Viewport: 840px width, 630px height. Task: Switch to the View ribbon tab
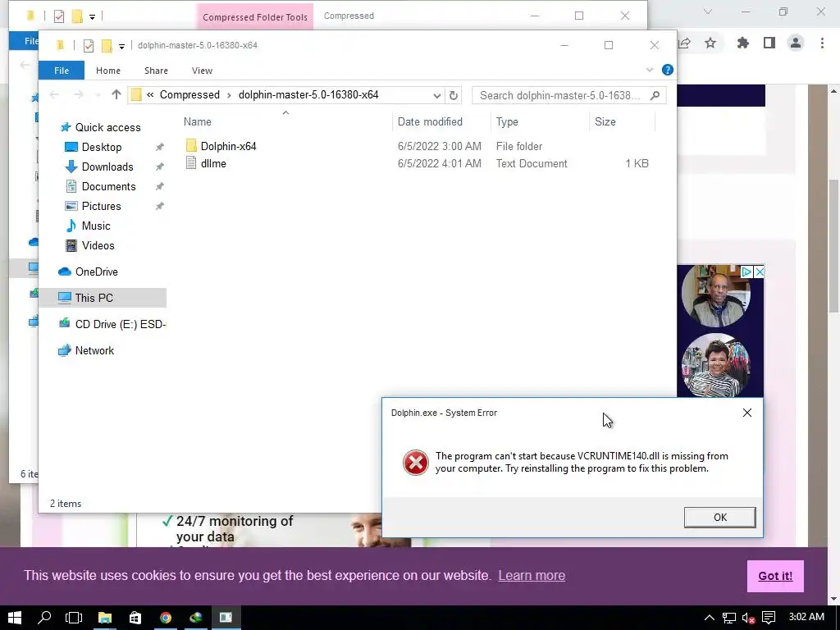(202, 71)
